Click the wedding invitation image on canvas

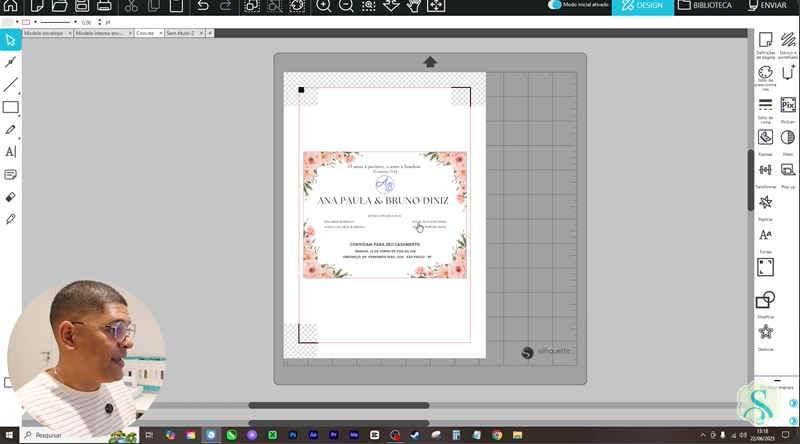(385, 215)
